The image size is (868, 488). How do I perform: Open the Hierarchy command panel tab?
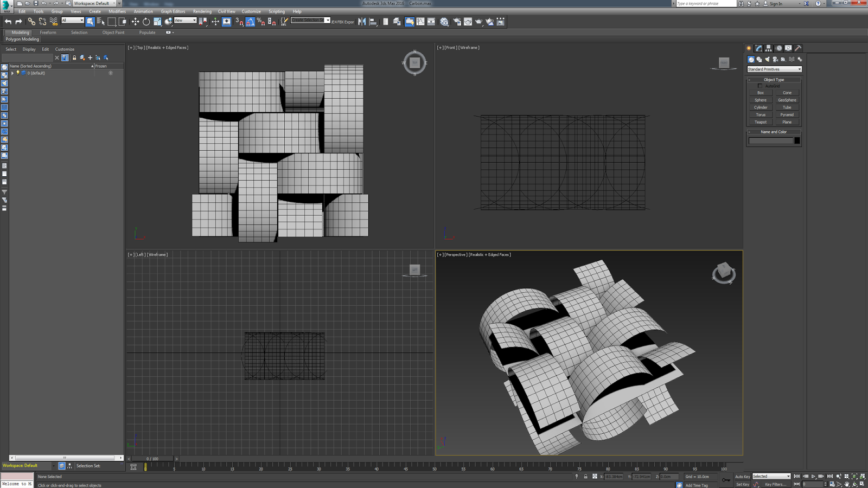point(768,48)
